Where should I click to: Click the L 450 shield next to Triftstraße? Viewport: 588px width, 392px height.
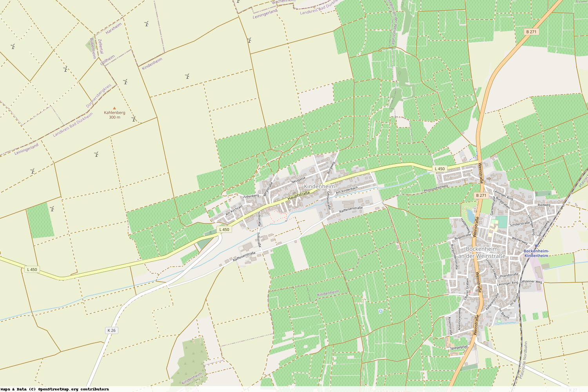pyautogui.click(x=224, y=230)
